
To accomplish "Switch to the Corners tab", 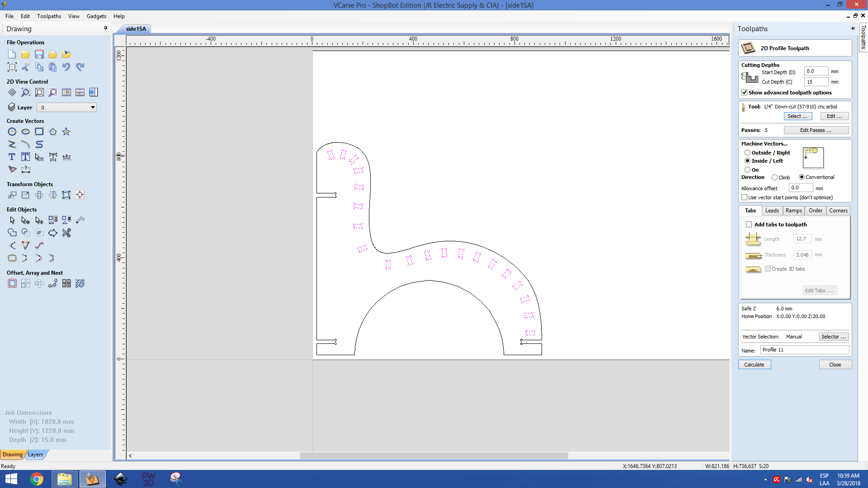I will (838, 211).
